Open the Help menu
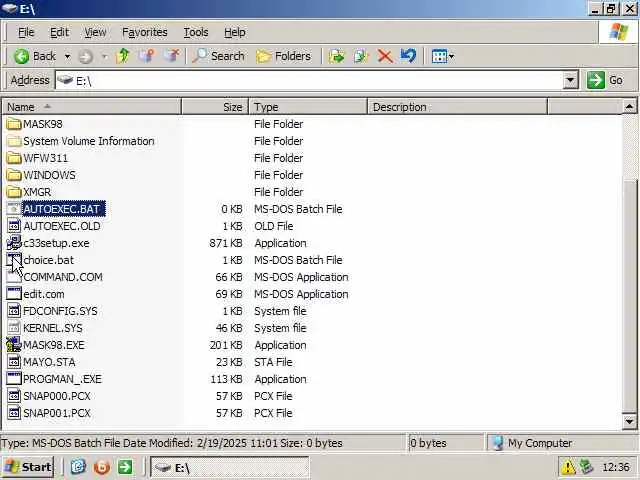The width and height of the screenshot is (640, 480). 235,32
